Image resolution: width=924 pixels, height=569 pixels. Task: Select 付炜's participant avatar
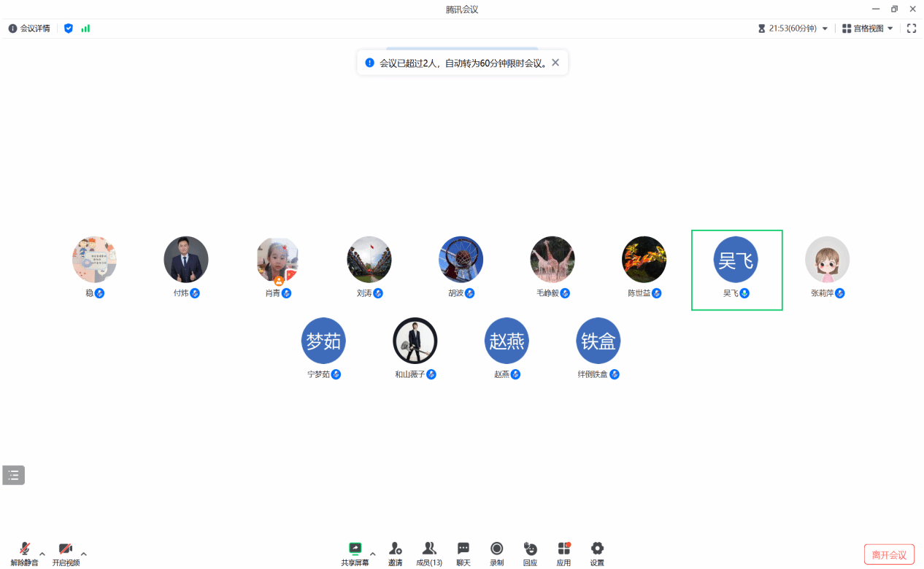[185, 260]
